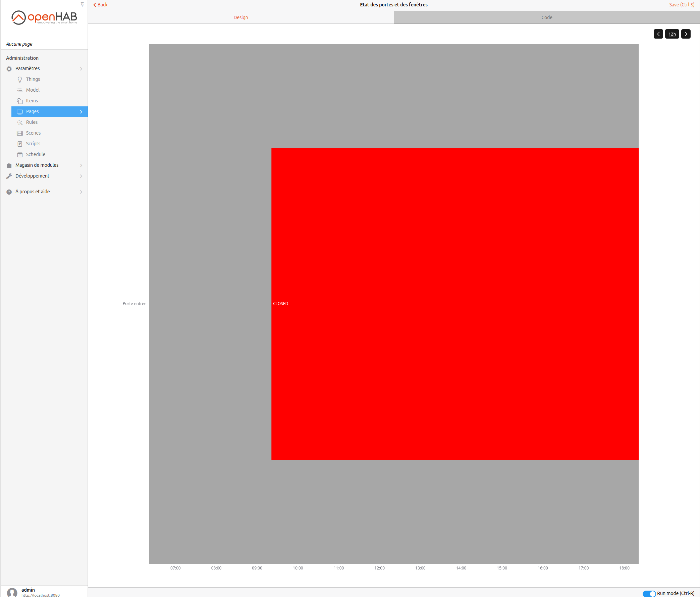Screen dimensions: 700x597
Task: Click the openHAB logo
Action: (x=44, y=17)
